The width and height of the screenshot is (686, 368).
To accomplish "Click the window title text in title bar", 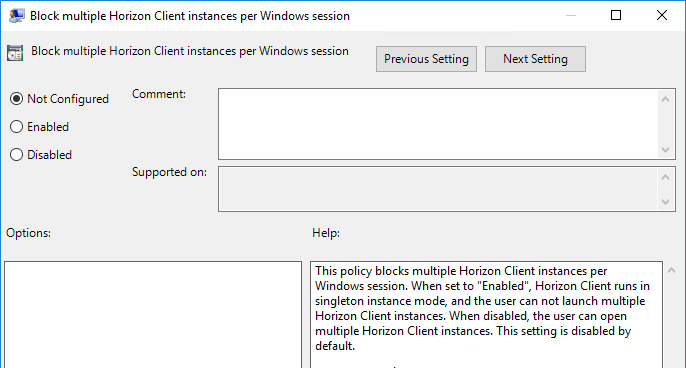I will 190,16.
